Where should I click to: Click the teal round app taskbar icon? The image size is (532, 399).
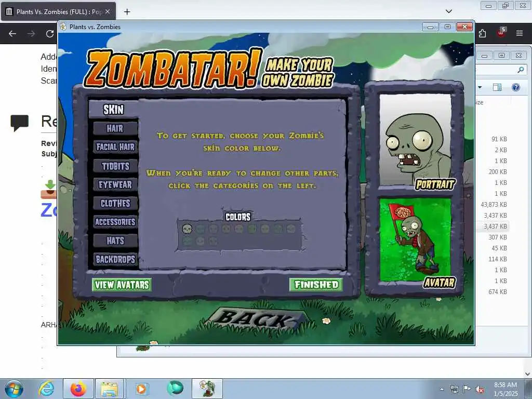click(x=175, y=388)
